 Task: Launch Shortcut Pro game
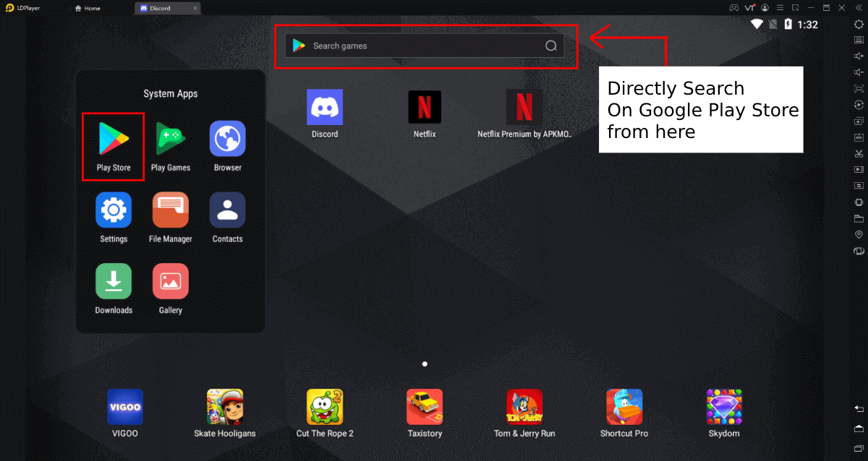click(x=624, y=407)
